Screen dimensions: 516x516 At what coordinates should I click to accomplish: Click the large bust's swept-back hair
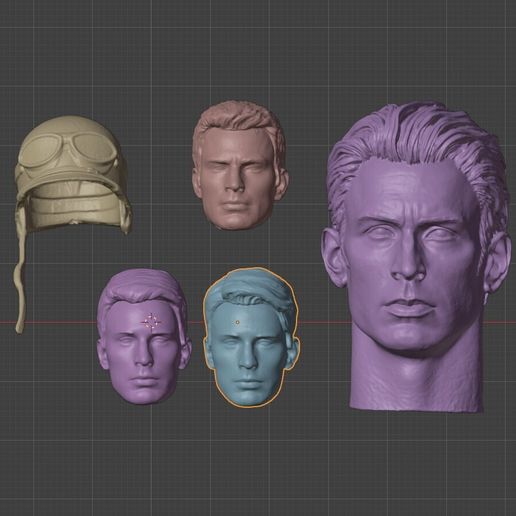pos(420,140)
